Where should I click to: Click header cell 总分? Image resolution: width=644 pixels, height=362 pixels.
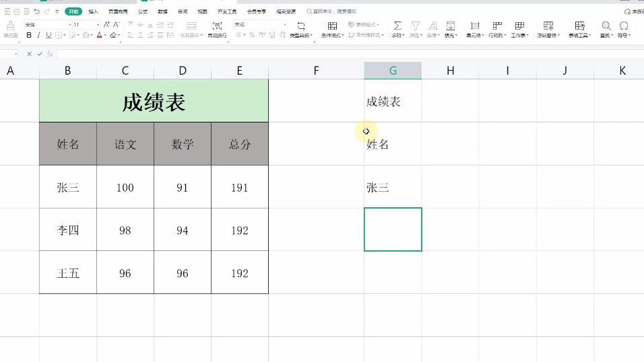[x=239, y=144]
